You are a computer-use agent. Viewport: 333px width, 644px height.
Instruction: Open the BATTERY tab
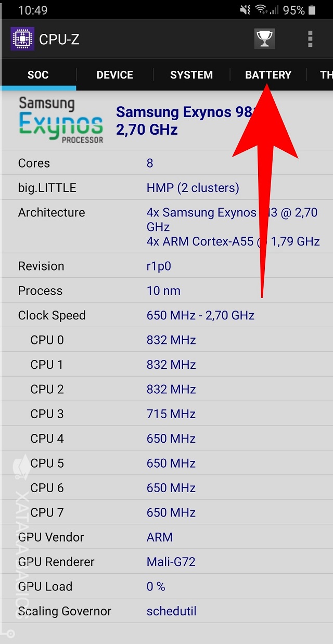click(268, 75)
